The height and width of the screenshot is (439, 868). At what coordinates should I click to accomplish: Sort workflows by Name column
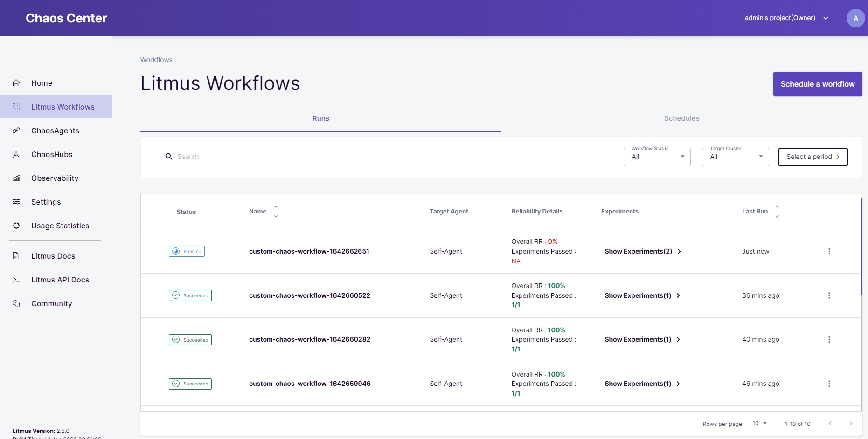276,212
